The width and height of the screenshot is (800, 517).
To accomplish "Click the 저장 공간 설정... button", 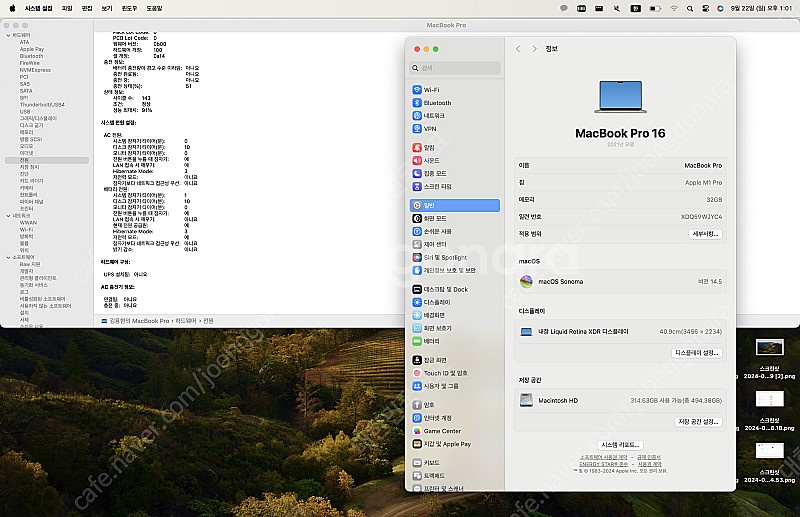I will pyautogui.click(x=698, y=422).
